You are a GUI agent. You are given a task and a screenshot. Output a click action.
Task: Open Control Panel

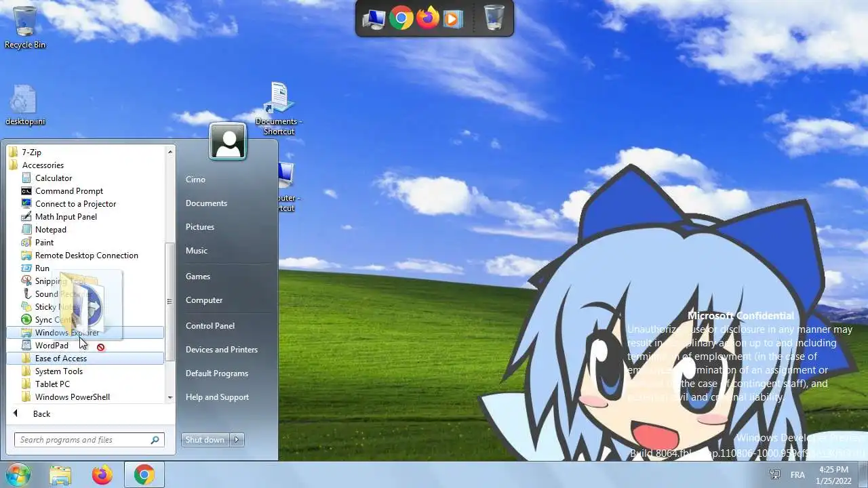(210, 326)
